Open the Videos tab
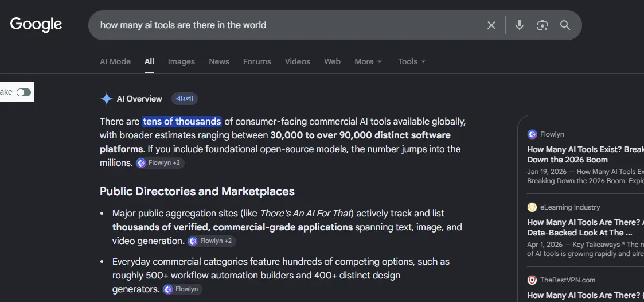644x302 pixels. click(x=298, y=61)
